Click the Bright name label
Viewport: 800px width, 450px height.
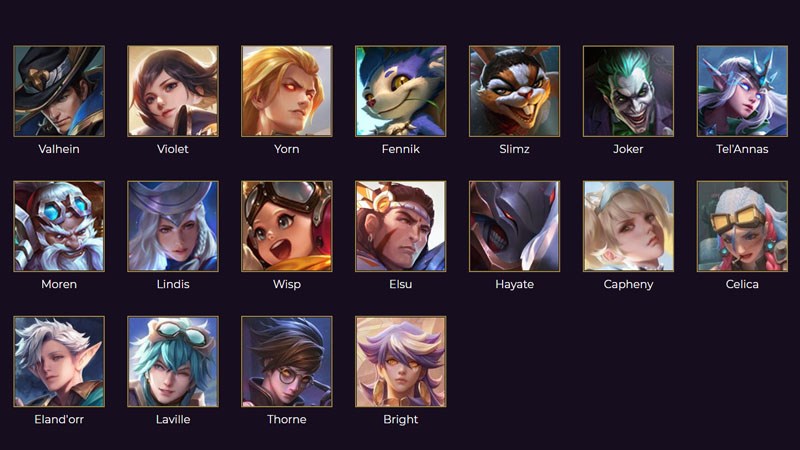click(x=401, y=419)
